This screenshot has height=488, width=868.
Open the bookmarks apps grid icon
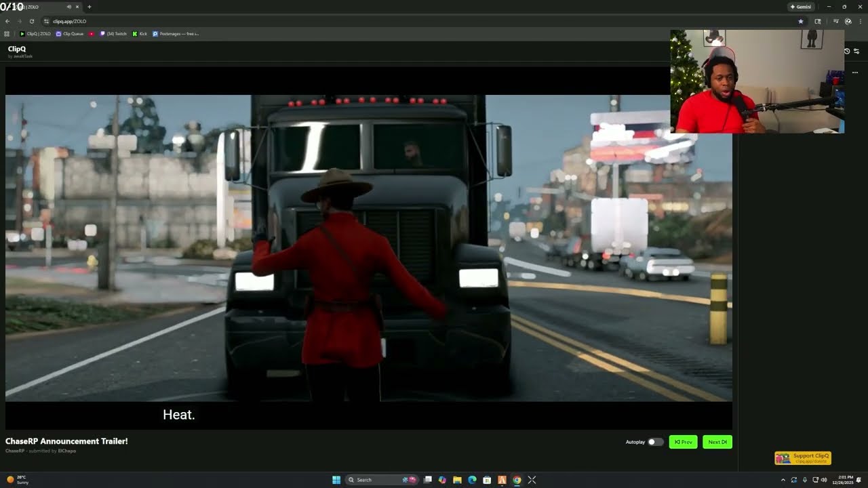pyautogui.click(x=7, y=34)
